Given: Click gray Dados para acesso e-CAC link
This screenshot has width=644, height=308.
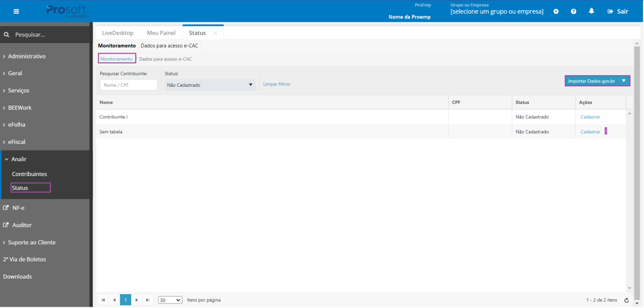Looking at the screenshot, I should pos(166,59).
